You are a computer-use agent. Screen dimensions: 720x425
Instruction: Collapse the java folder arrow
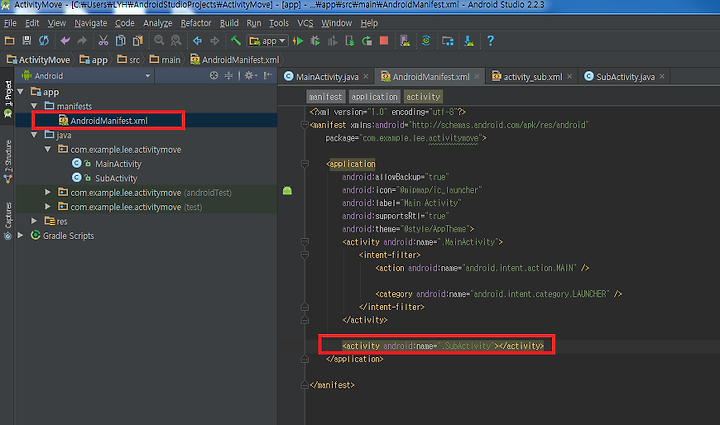34,135
